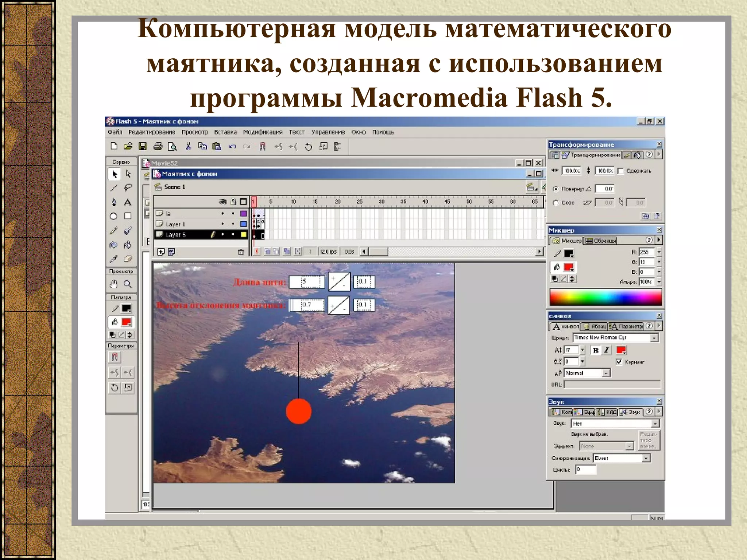
Task: Click the edit sound button
Action: [x=648, y=440]
